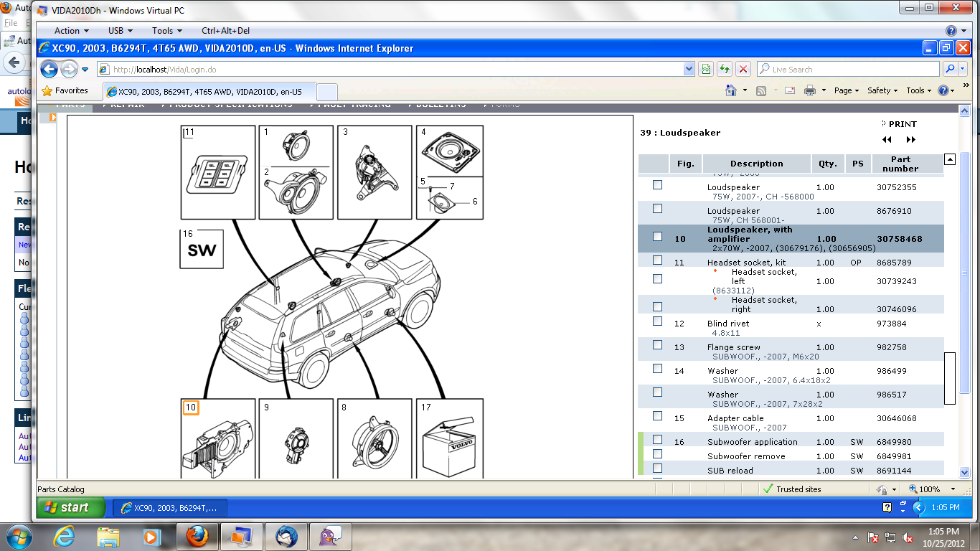This screenshot has width=980, height=551.
Task: Launch Firefox from the Windows taskbar
Action: 197,536
